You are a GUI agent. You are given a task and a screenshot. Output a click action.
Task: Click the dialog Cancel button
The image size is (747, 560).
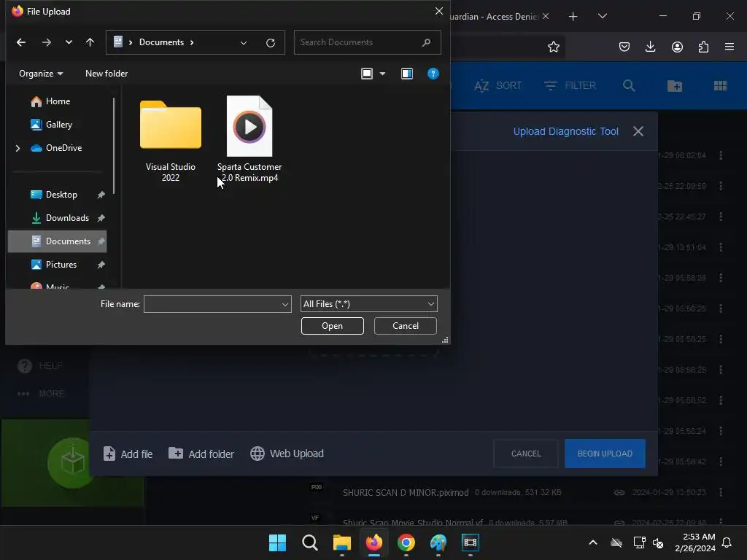click(x=406, y=326)
